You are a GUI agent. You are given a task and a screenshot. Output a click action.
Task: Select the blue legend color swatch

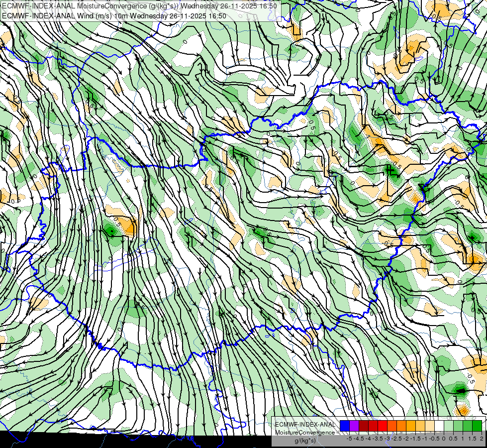coord(345,426)
